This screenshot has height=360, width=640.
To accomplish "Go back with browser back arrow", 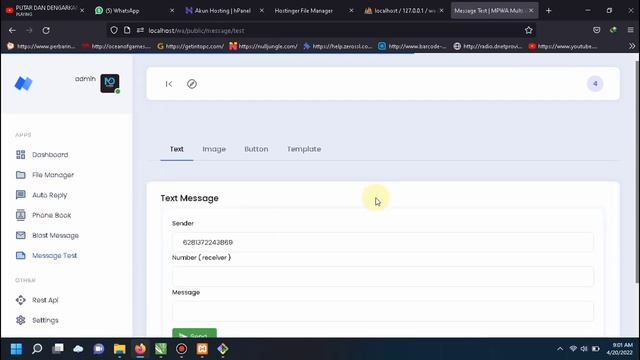I will click(12, 30).
